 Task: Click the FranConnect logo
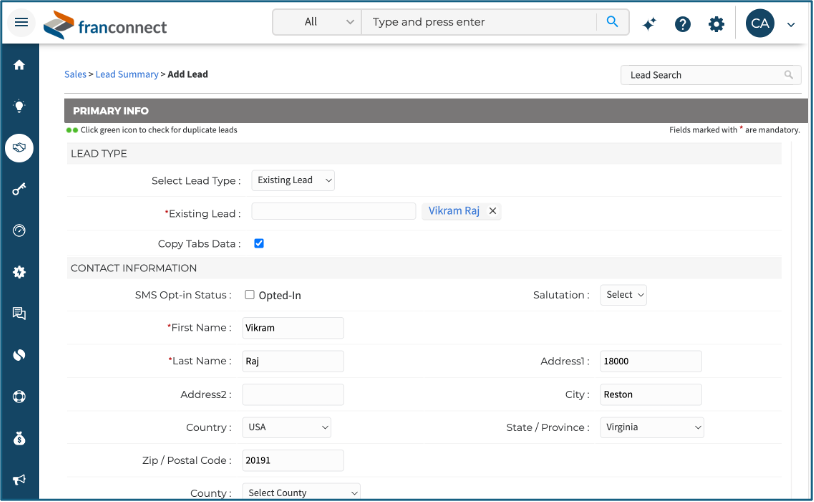point(105,25)
